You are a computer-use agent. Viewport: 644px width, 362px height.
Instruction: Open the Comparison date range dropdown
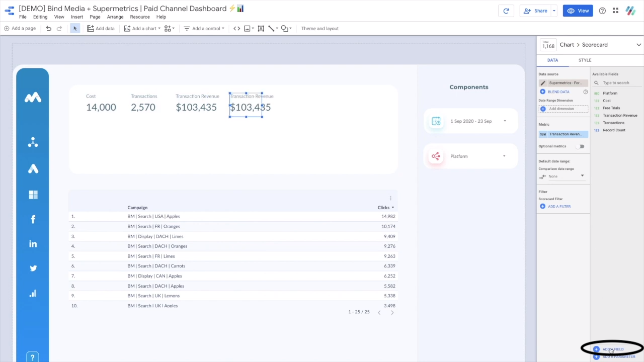(x=562, y=176)
